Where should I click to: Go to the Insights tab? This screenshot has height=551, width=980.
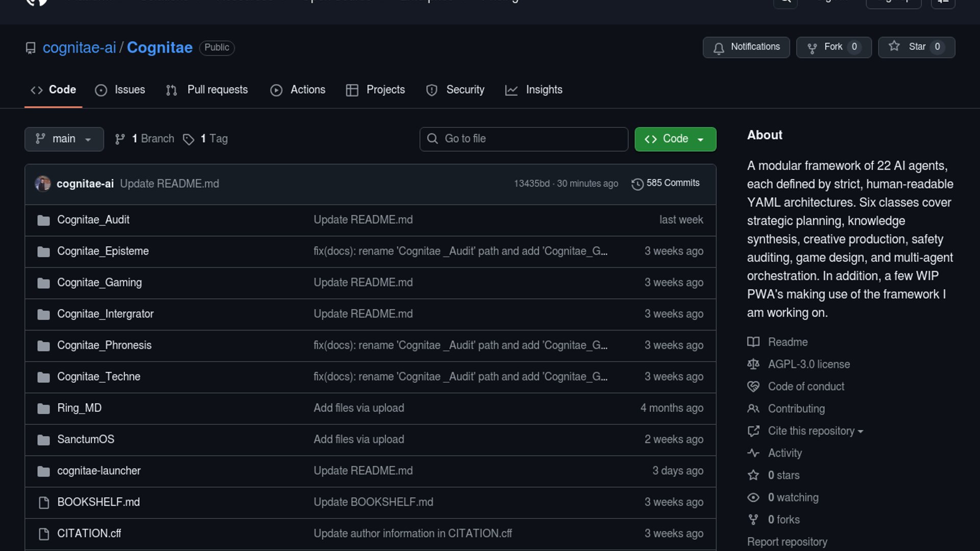coord(534,90)
